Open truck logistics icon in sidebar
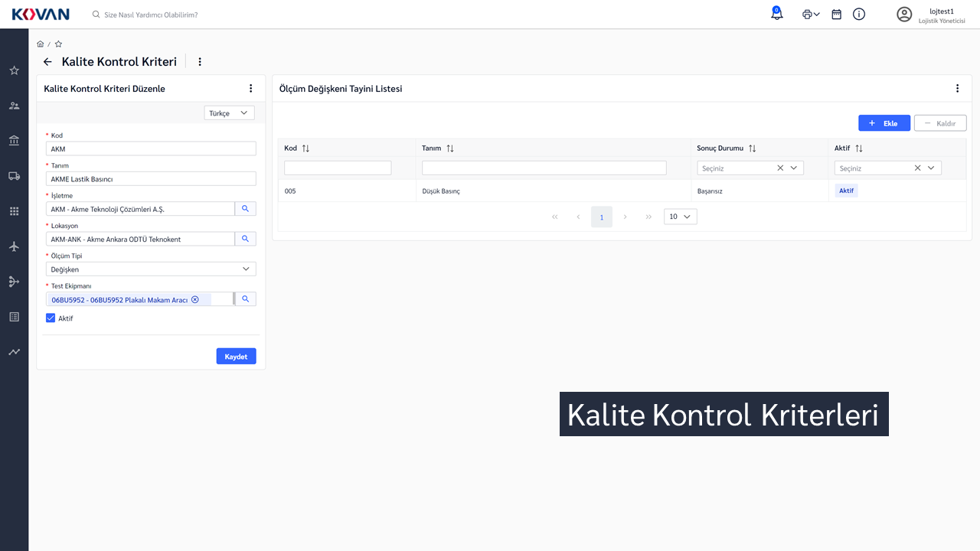980x551 pixels. click(14, 176)
